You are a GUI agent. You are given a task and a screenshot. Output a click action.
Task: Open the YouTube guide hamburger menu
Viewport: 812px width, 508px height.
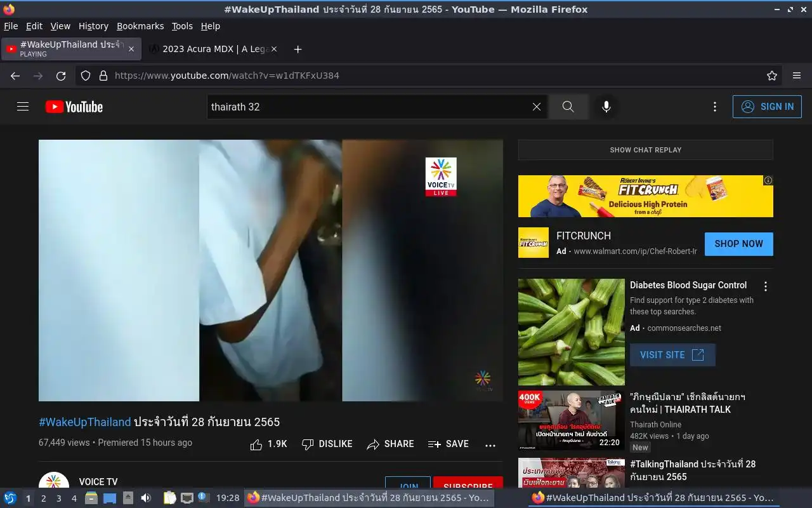[x=23, y=107]
